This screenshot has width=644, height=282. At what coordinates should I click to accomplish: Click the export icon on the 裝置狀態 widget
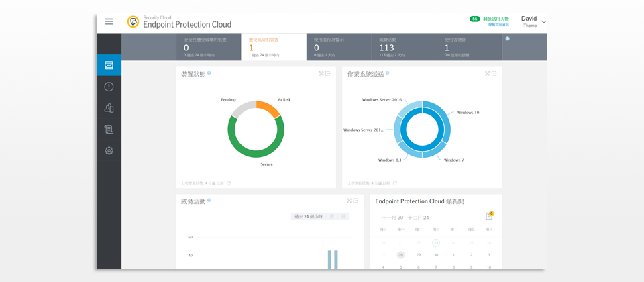(x=328, y=74)
